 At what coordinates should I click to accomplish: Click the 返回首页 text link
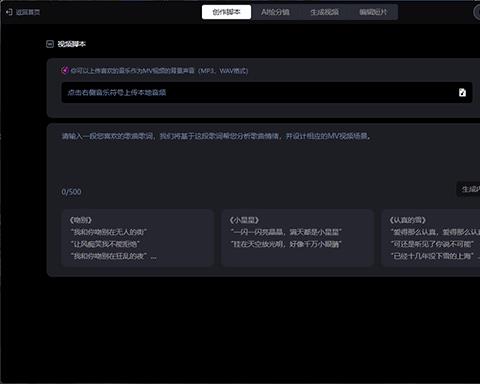point(28,12)
